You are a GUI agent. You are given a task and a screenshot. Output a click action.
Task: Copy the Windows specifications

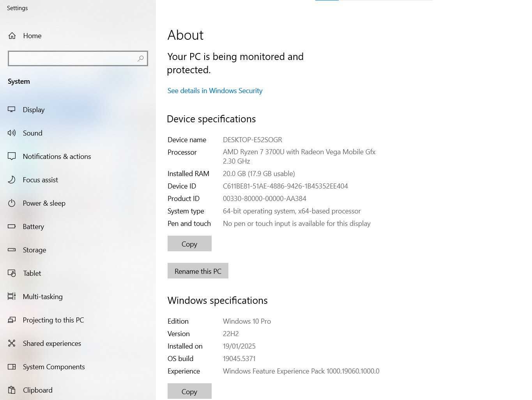(189, 391)
